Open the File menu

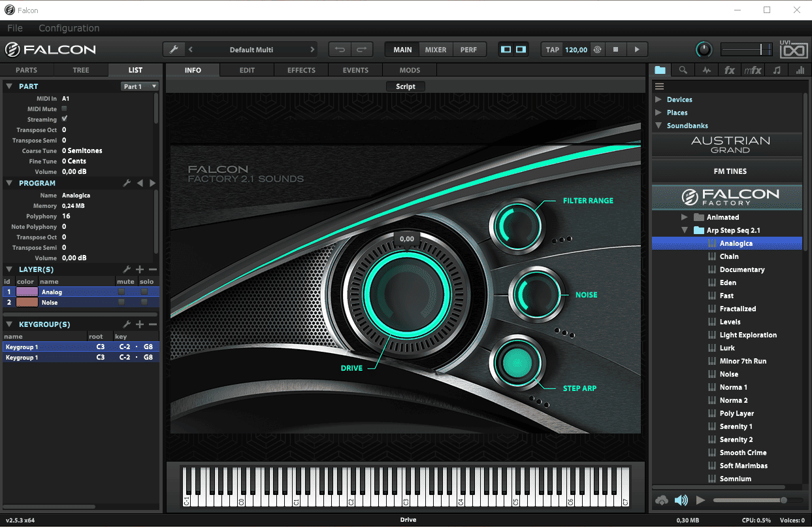click(15, 28)
